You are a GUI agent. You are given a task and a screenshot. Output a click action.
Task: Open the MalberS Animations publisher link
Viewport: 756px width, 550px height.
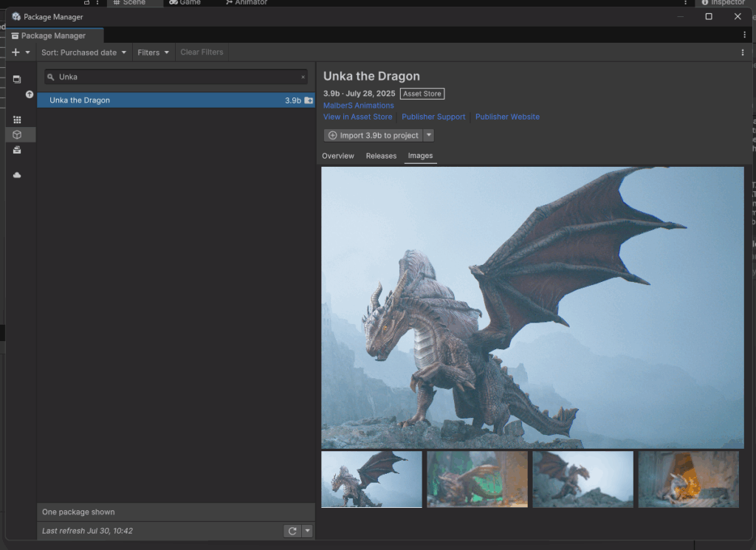pos(358,106)
